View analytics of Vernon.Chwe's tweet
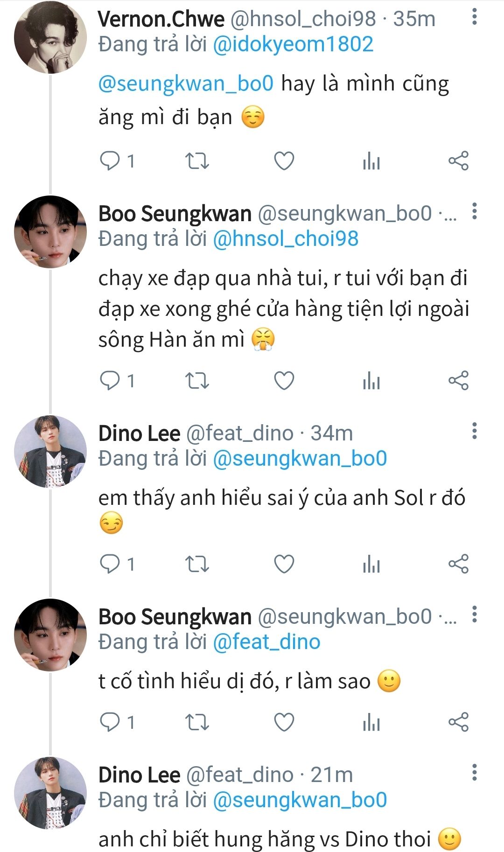 [x=371, y=161]
